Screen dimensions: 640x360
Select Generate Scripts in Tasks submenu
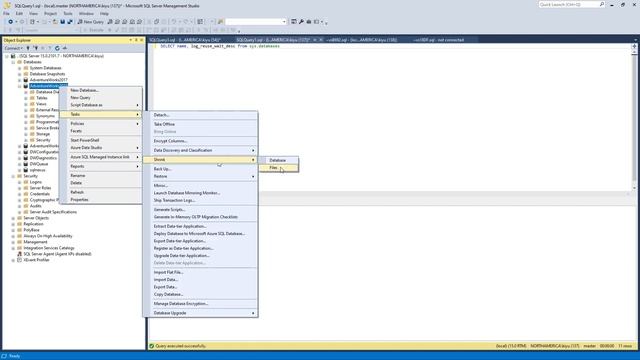tap(200, 209)
